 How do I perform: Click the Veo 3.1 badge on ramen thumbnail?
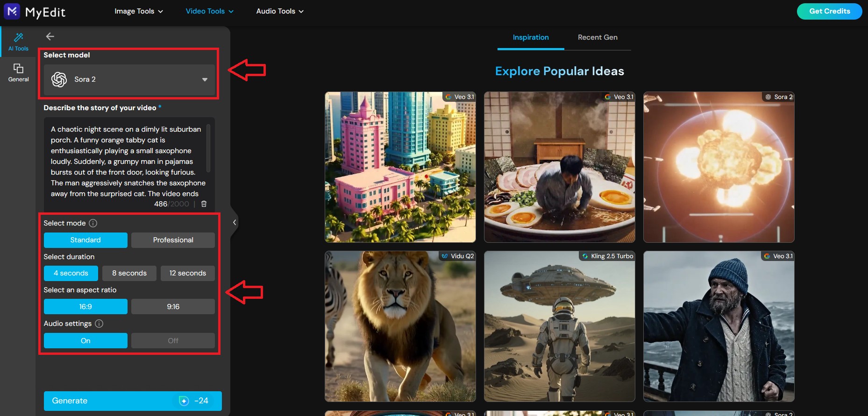pyautogui.click(x=619, y=97)
